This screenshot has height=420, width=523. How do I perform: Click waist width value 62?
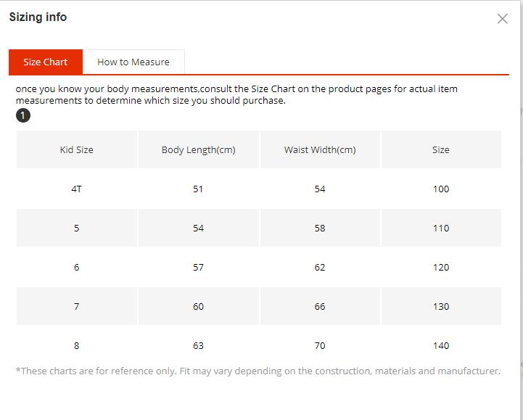[x=320, y=267]
